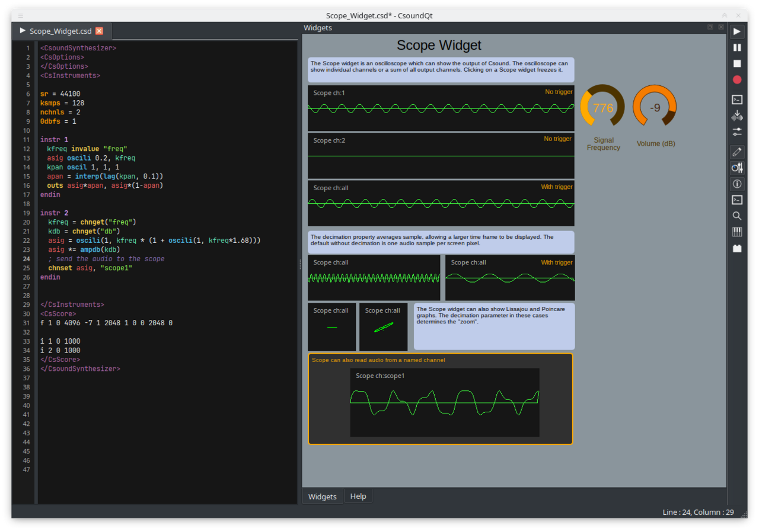Run in external terminal icon below Record
Screen dimensions: 759x532
point(737,100)
